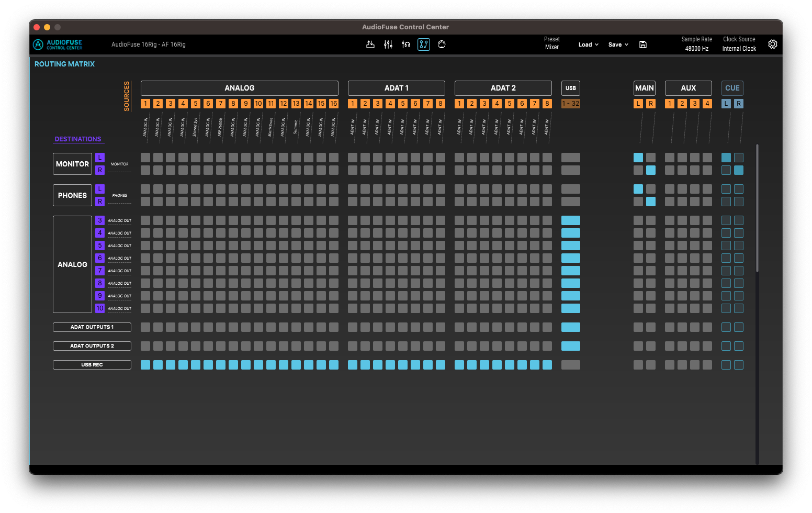Click the ADAT OUTPUTS 1 destination button
The image size is (812, 513).
(92, 327)
